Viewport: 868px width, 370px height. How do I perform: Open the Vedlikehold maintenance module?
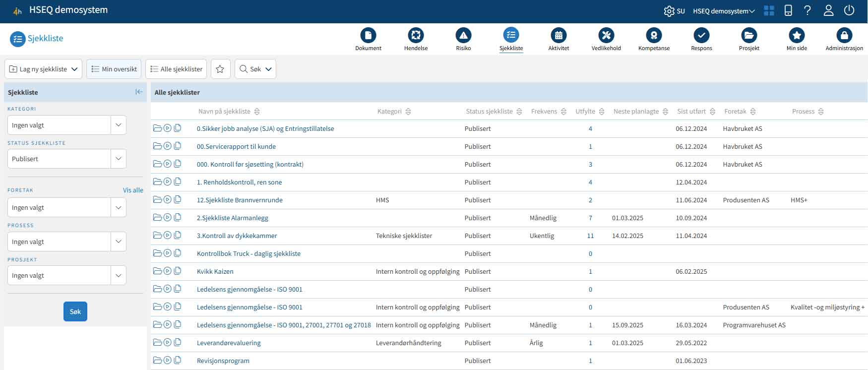point(606,39)
